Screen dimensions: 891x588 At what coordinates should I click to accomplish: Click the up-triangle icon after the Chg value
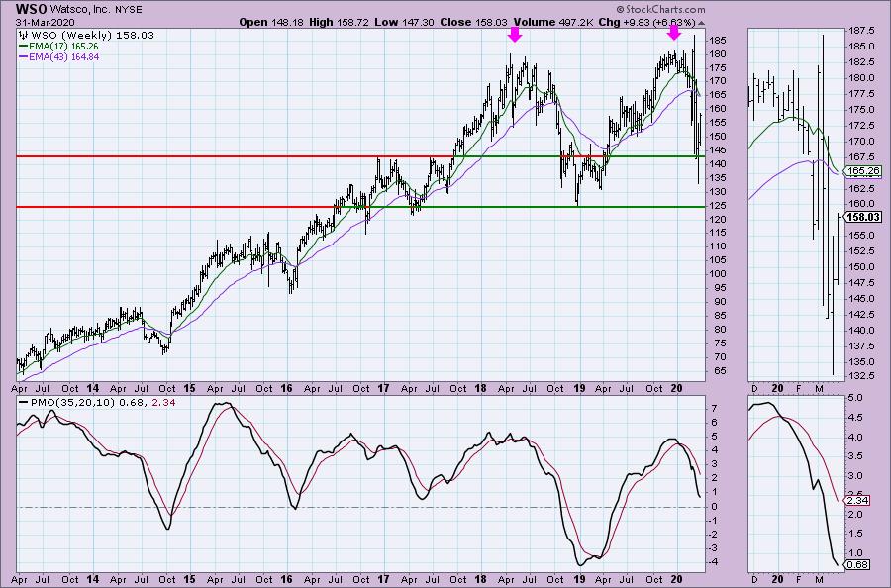(701, 23)
